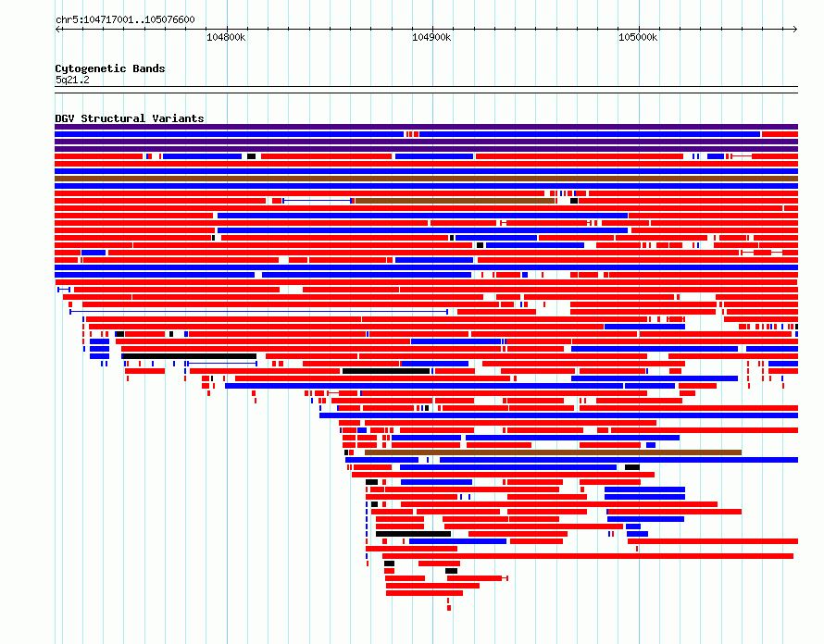Image resolution: width=824 pixels, height=644 pixels.
Task: Click the 105000k ruler tick label
Action: (x=638, y=37)
